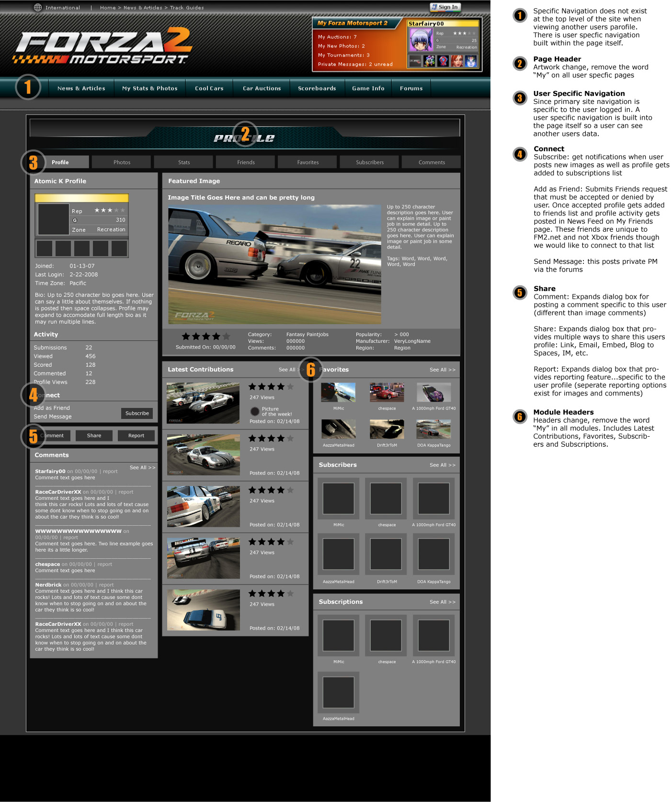
Task: Click the Picture of the week badge icon
Action: [255, 411]
